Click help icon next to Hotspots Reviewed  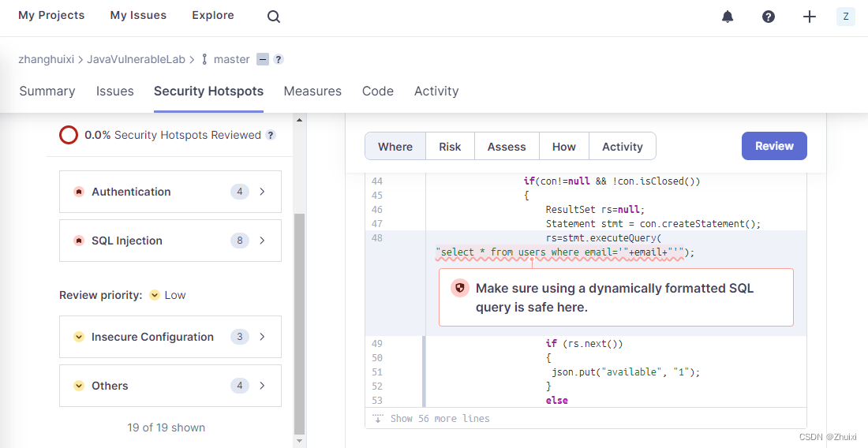click(271, 135)
